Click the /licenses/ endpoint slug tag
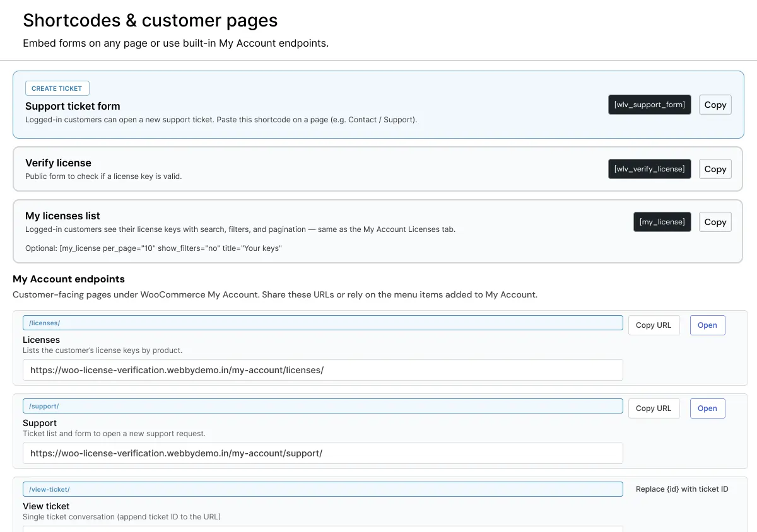 point(322,323)
